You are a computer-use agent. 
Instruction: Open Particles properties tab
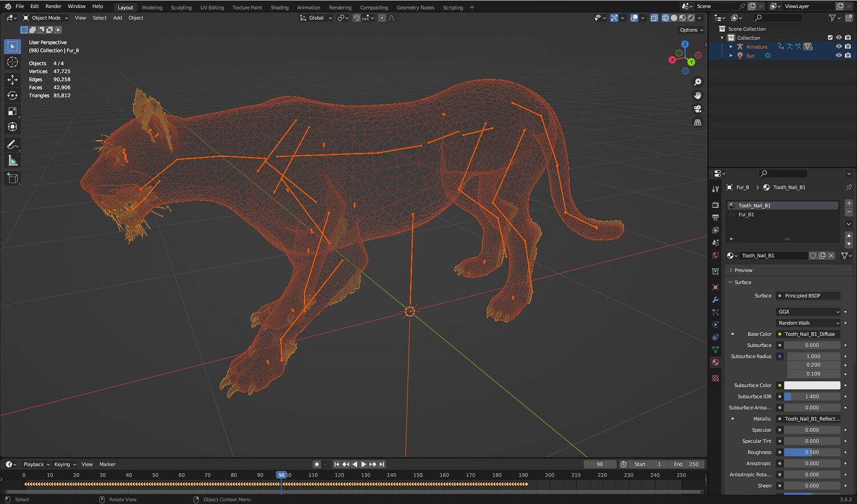pyautogui.click(x=715, y=312)
